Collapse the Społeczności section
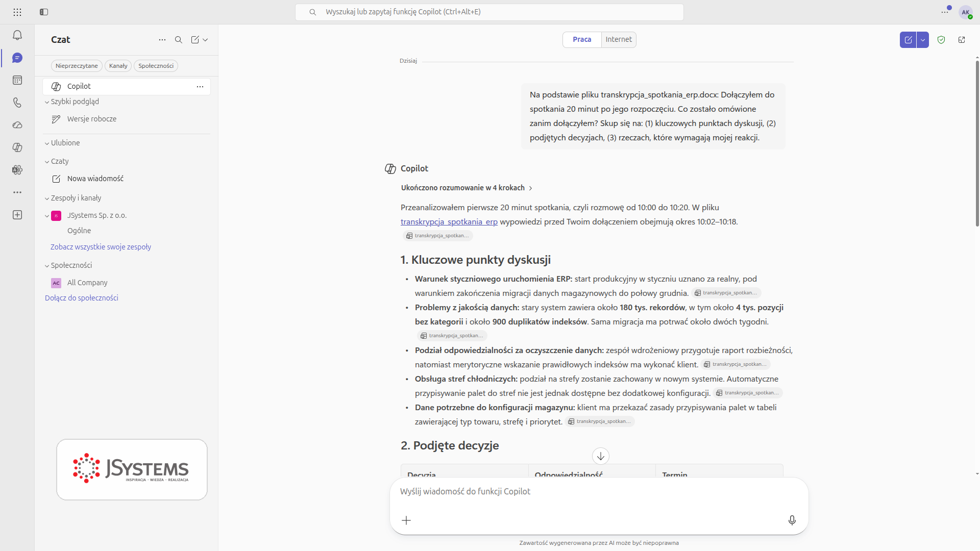Screen dimensions: 980x551 [x=47, y=266]
